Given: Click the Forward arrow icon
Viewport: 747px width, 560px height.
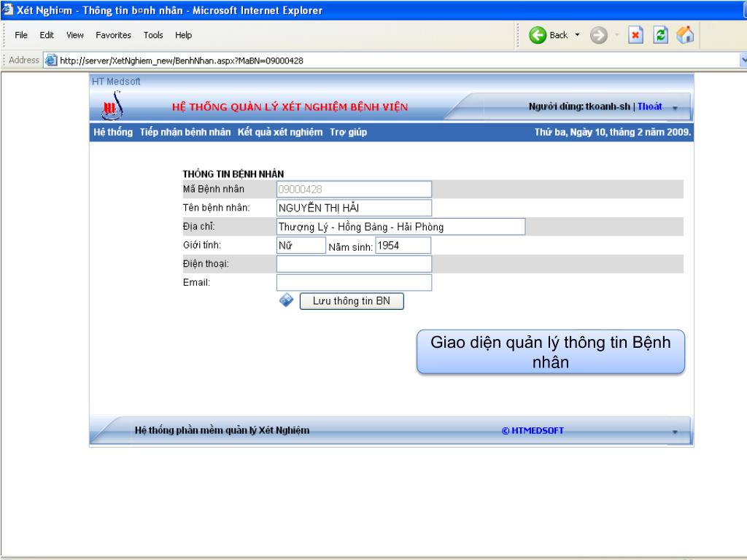Looking at the screenshot, I should [x=599, y=35].
